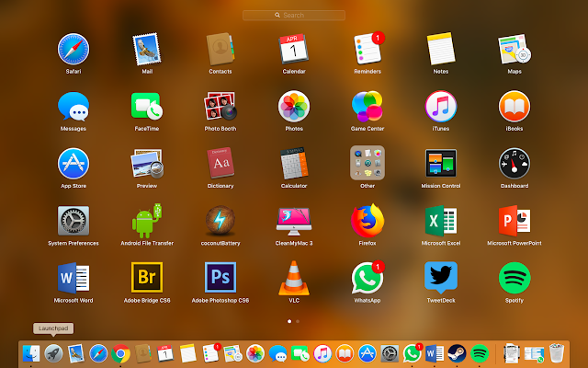Open the Photos app in Launchpad

point(294,107)
